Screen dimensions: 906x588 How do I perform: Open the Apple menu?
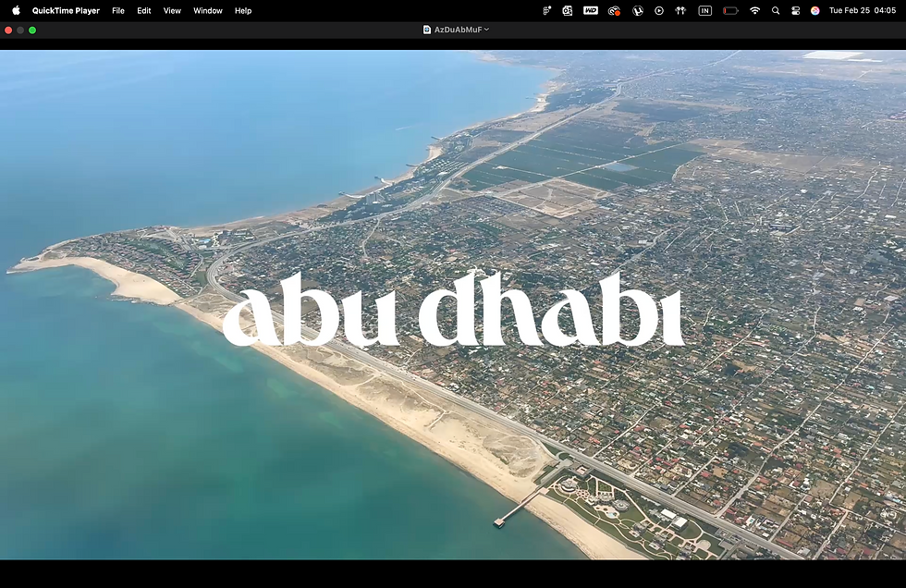(17, 10)
